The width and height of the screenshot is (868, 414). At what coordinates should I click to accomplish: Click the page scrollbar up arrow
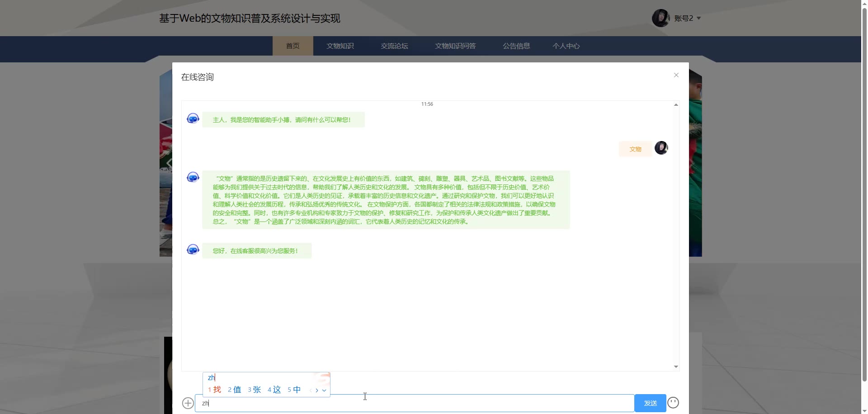864,3
